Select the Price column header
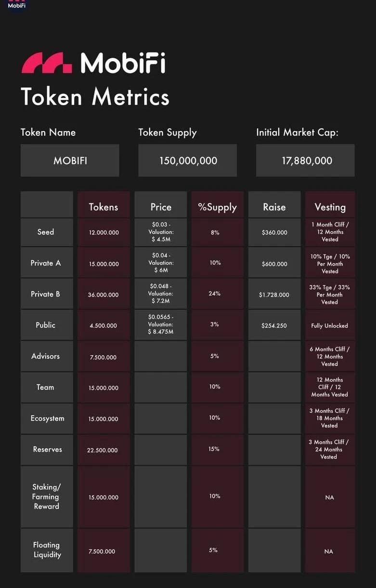The width and height of the screenshot is (376, 588). pyautogui.click(x=160, y=207)
